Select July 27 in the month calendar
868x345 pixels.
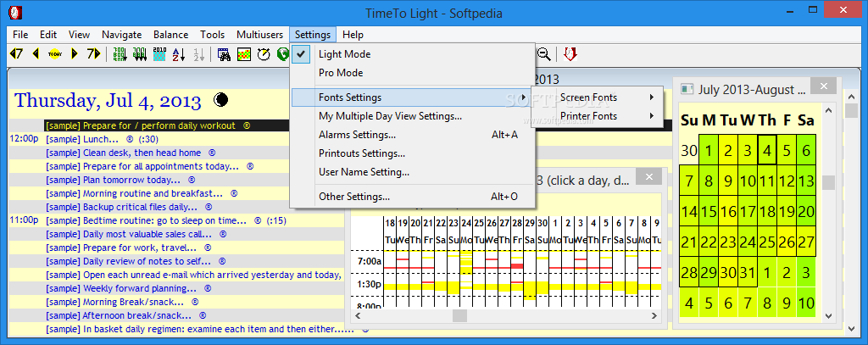(x=806, y=242)
